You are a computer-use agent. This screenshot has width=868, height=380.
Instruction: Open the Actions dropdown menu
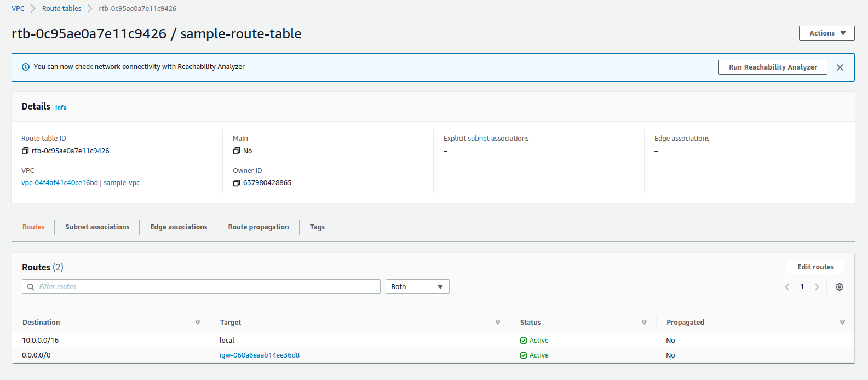coord(826,33)
